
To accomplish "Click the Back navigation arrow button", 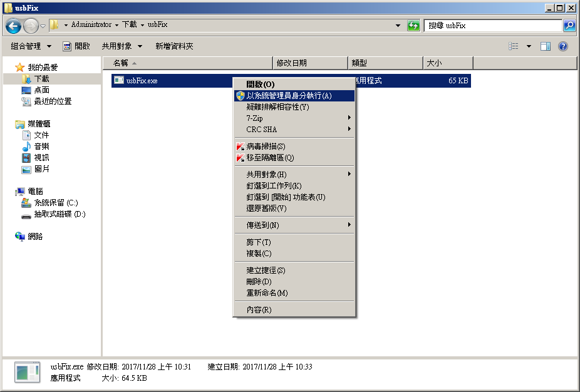I will [x=14, y=26].
